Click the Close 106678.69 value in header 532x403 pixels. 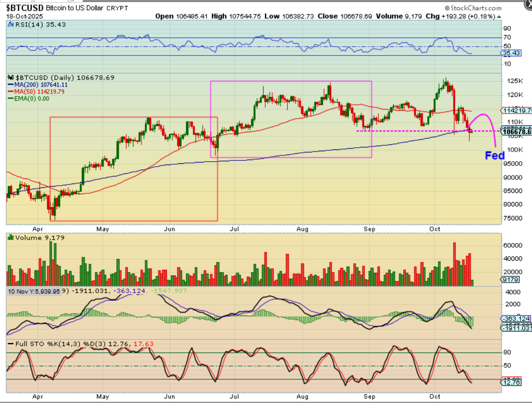345,16
